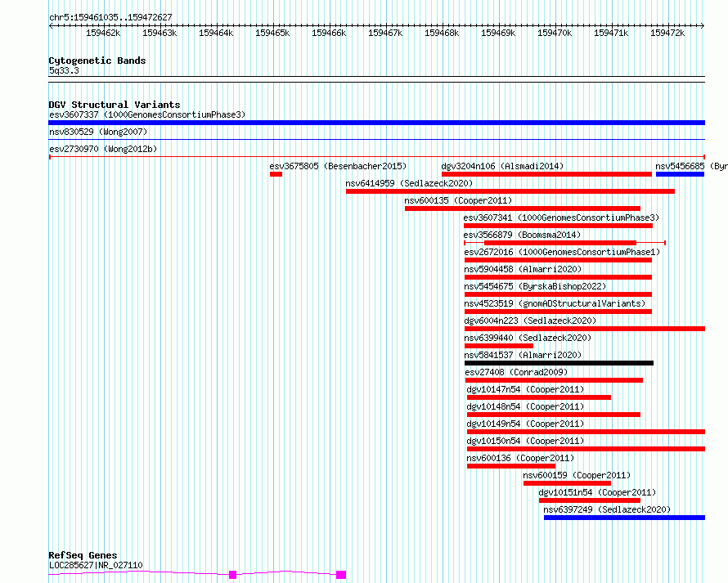Click nsv6399440 (Sedlazeck2020) label
728x583 pixels.
coord(528,338)
